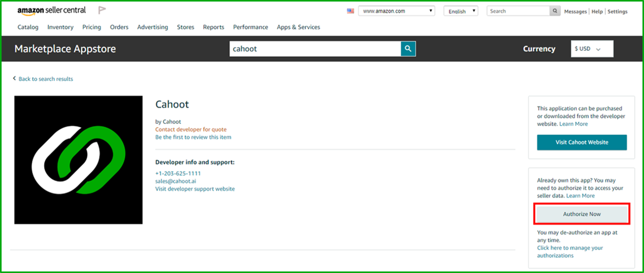Open the $ USD currency dropdown
This screenshot has width=644, height=273.
click(x=592, y=49)
